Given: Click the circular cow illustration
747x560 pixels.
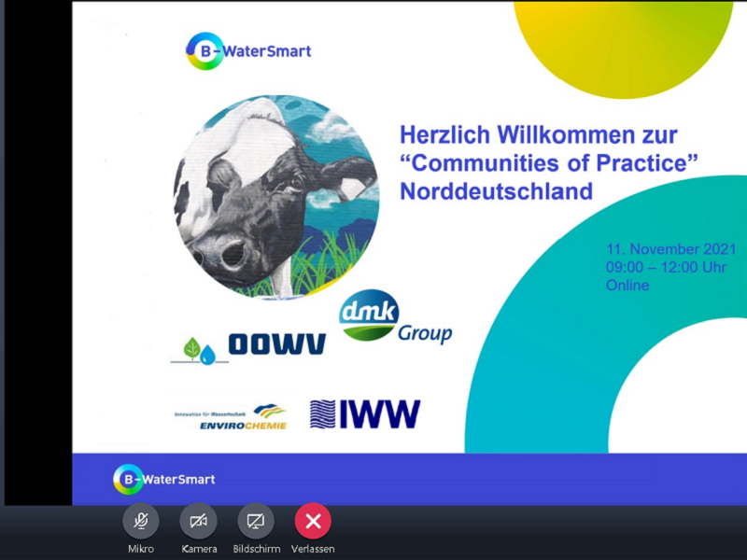Looking at the screenshot, I should [x=275, y=197].
